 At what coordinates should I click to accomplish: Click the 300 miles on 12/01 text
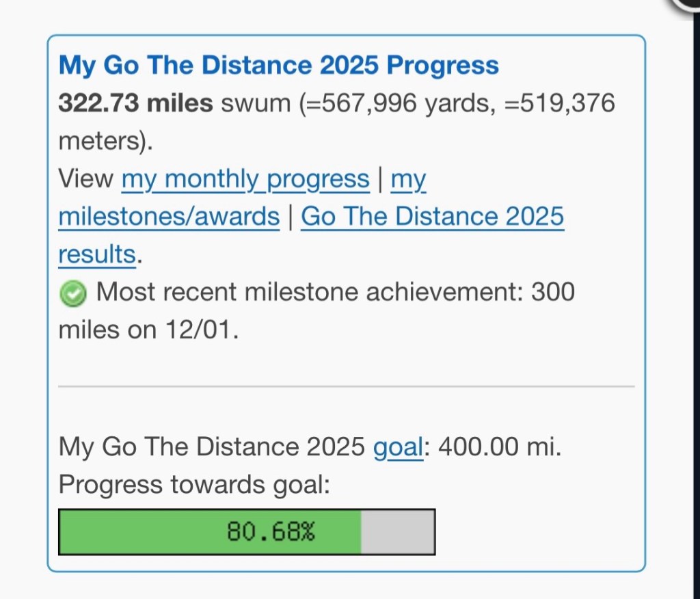[148, 330]
